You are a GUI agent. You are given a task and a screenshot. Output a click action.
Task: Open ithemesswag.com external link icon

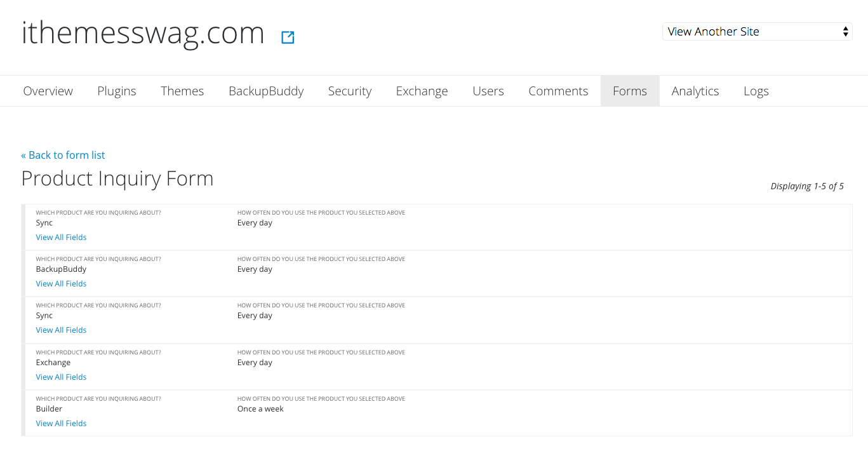click(x=288, y=37)
